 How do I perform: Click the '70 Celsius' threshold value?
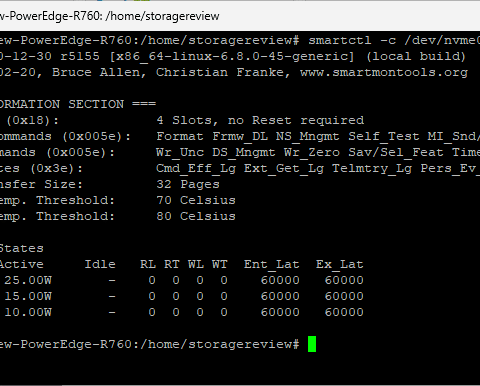(x=196, y=200)
